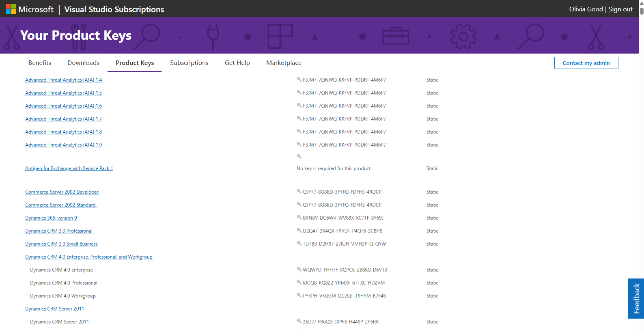644x332 pixels.
Task: Open Dynamics CRM 4.0 Enterprise, Professional, and Workgroup link
Action: point(89,257)
